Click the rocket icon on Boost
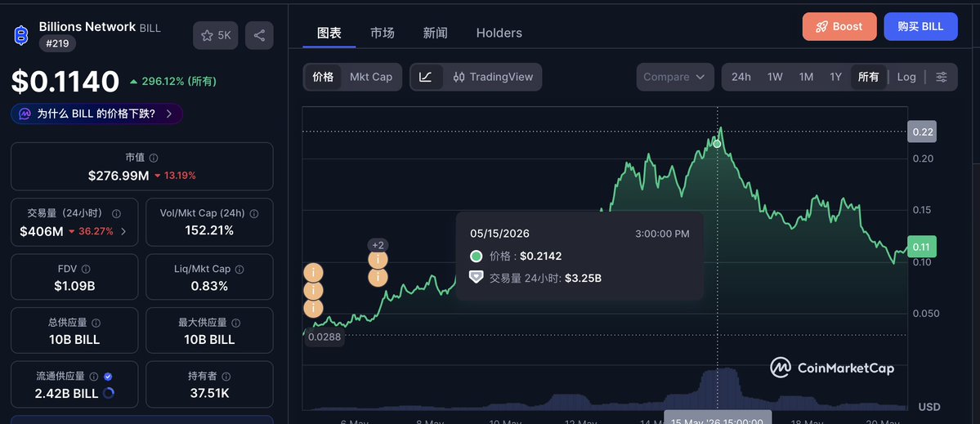Viewport: 980px width, 424px height. [x=822, y=27]
